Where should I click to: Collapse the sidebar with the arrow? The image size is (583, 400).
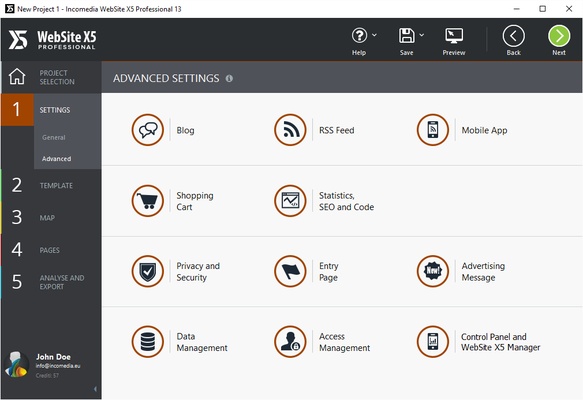pyautogui.click(x=95, y=389)
